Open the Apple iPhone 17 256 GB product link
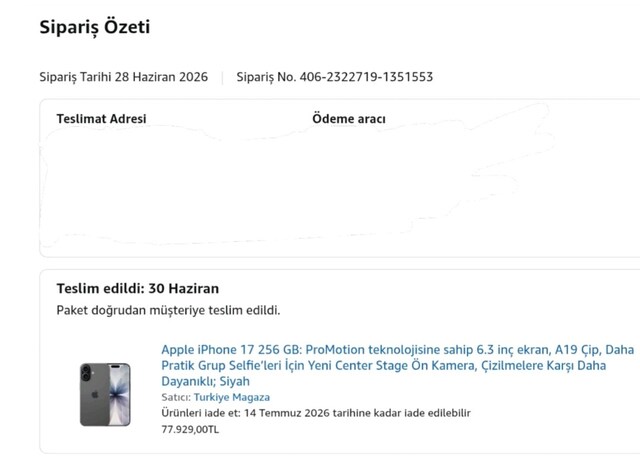The width and height of the screenshot is (640, 462). pos(398,365)
